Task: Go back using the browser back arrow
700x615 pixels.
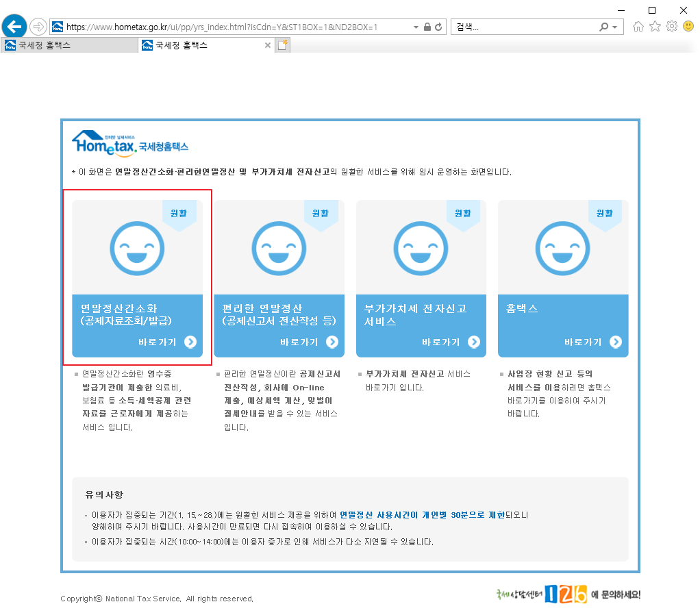Action: tap(14, 27)
